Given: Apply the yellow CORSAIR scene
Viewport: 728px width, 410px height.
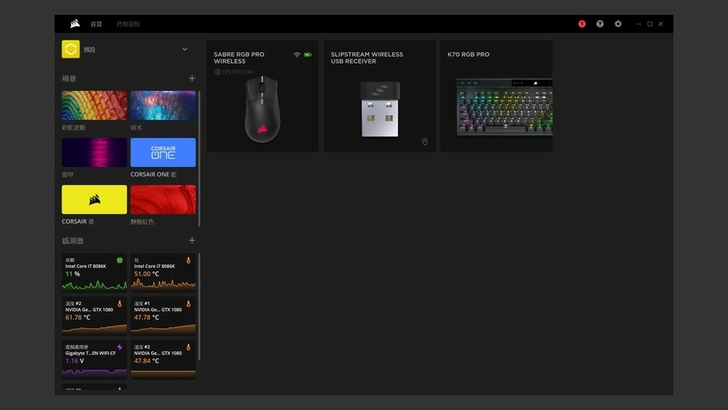Looking at the screenshot, I should [94, 200].
